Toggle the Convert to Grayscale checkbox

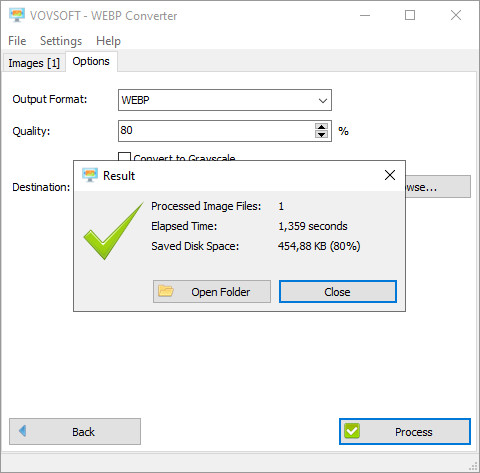click(x=124, y=157)
